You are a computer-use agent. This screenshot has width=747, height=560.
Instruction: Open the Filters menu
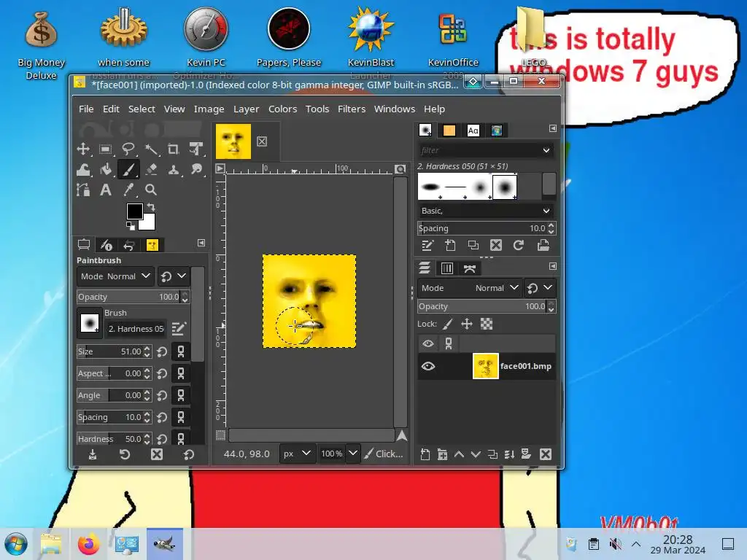352,109
